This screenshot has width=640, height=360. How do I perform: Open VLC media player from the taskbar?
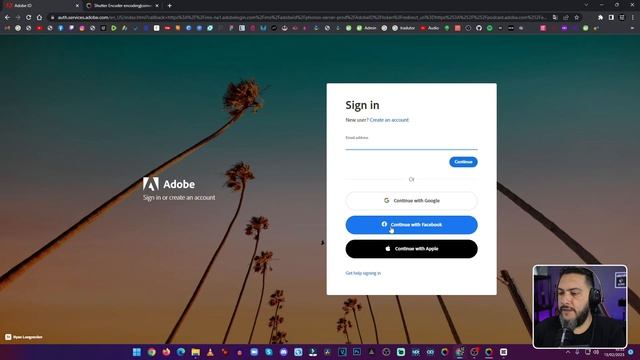coord(210,352)
